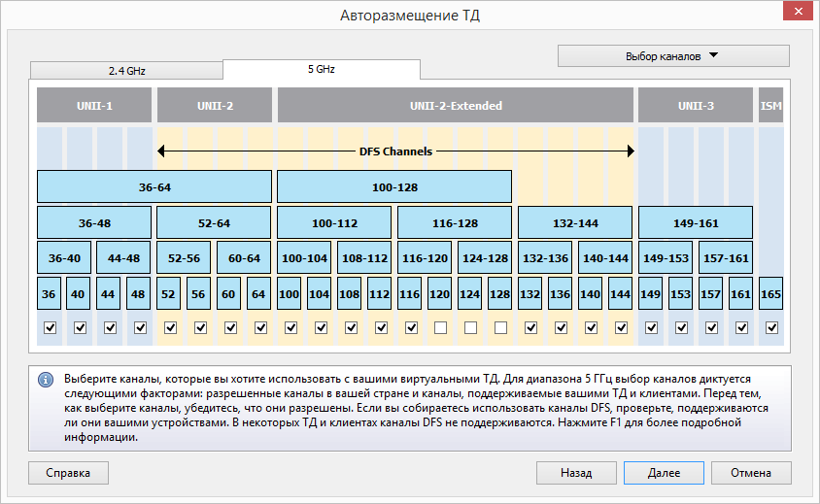The height and width of the screenshot is (504, 820).
Task: Select the 60-64 channel pair
Action: coord(244,257)
